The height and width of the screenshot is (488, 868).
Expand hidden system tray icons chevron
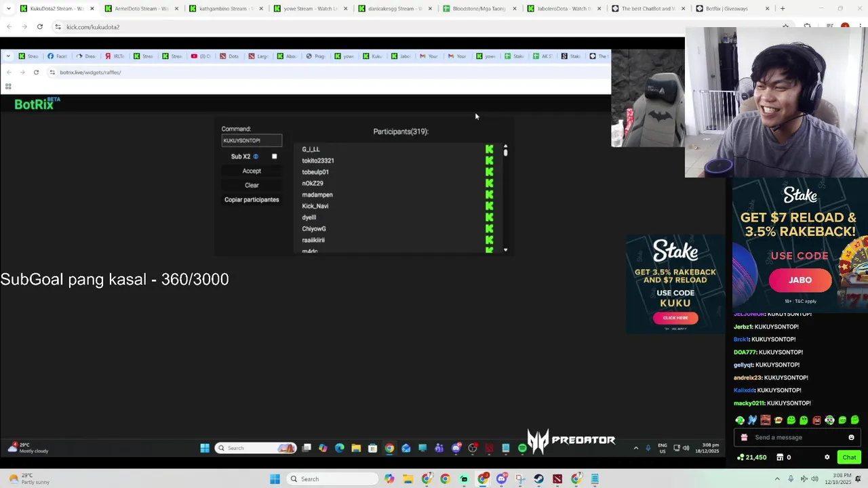tap(777, 479)
